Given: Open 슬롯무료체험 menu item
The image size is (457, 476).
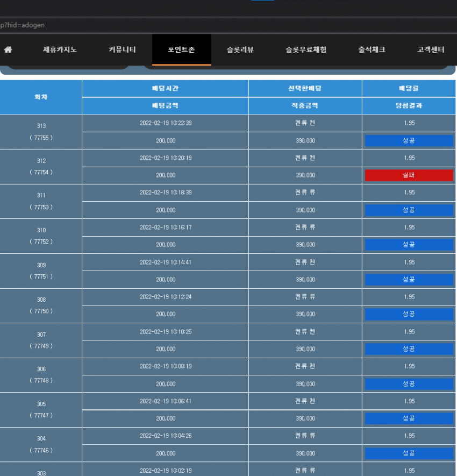Looking at the screenshot, I should click(x=306, y=49).
